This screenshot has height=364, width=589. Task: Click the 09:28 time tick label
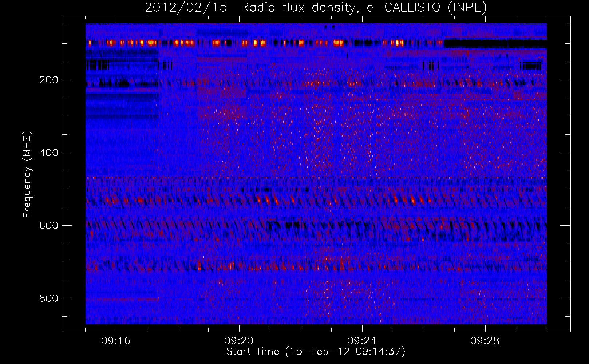(x=485, y=341)
